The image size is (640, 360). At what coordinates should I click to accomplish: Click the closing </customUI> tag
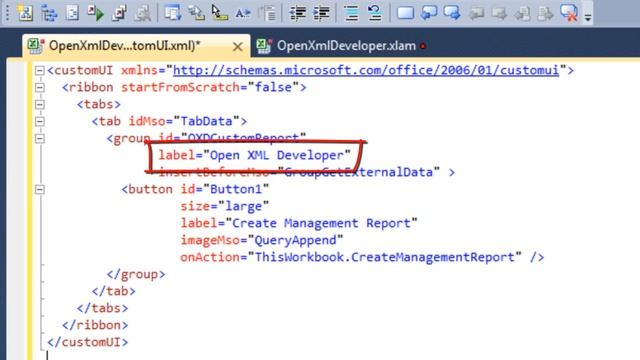point(88,342)
